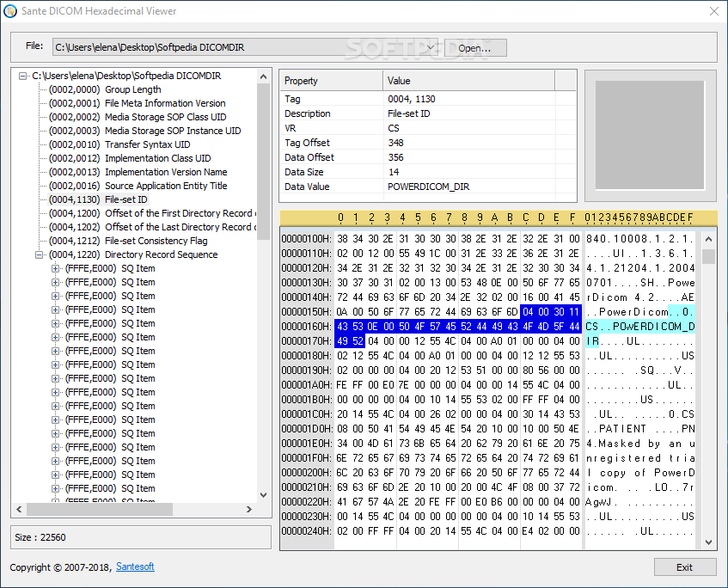Select the Group Length tree item

tap(105, 89)
